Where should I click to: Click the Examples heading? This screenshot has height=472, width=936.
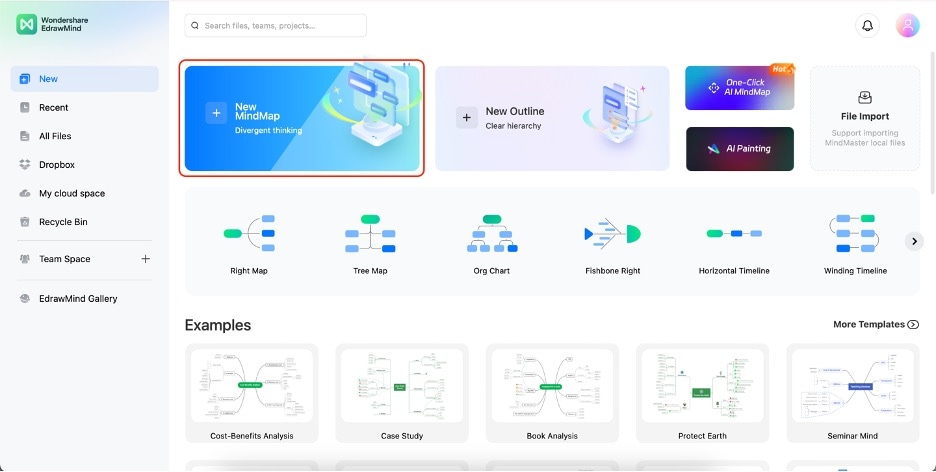[218, 325]
